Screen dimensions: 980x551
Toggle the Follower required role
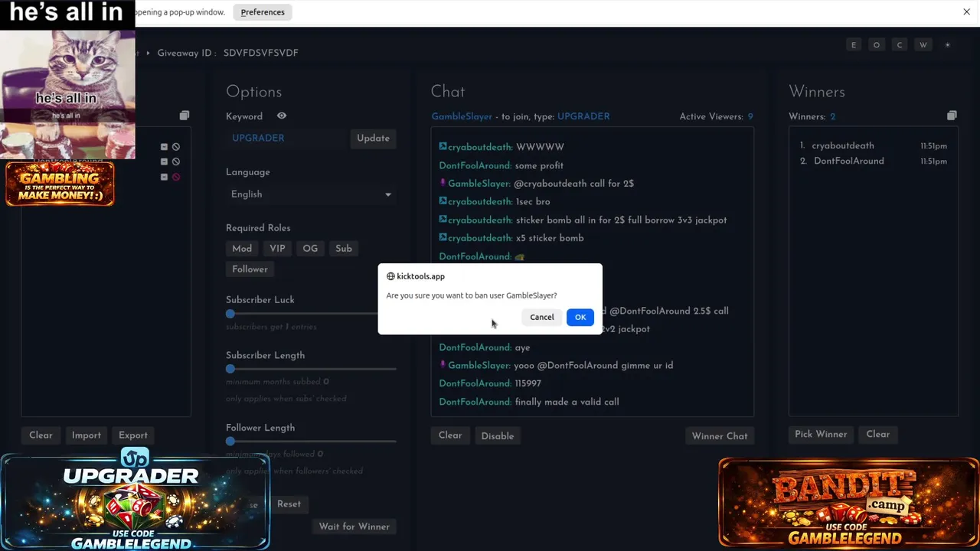pos(250,269)
